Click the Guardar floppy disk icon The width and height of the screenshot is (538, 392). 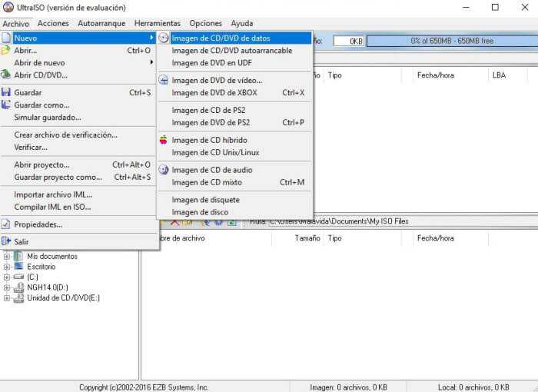click(7, 92)
